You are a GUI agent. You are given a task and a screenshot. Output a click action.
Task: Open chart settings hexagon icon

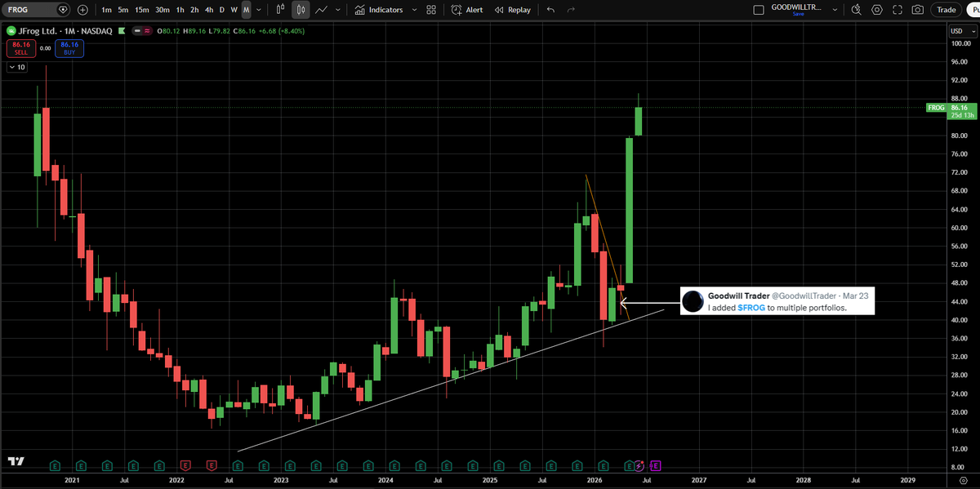click(877, 10)
